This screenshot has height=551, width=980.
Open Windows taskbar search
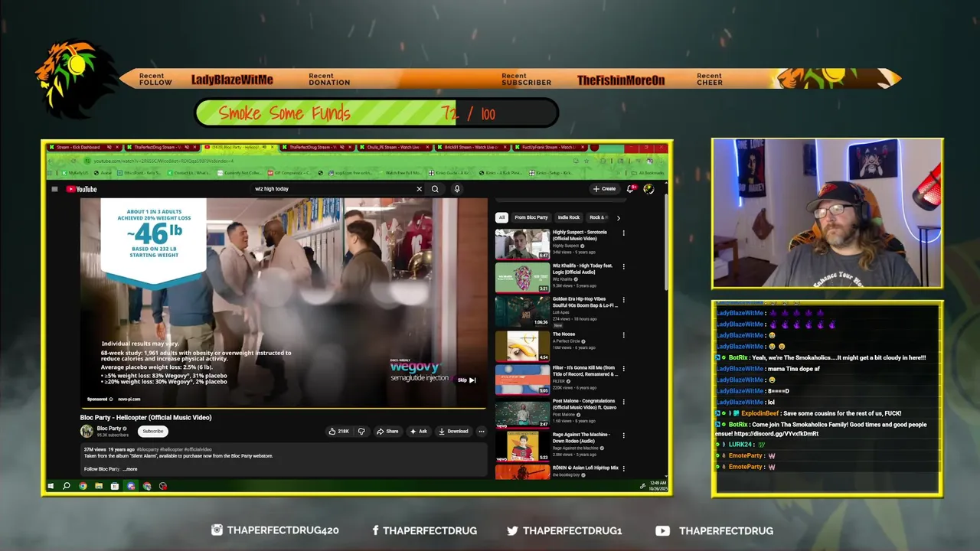pos(67,486)
